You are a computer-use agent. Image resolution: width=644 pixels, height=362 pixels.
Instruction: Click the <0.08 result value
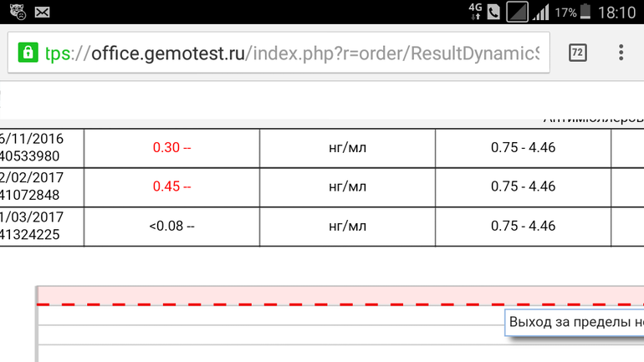tap(171, 226)
